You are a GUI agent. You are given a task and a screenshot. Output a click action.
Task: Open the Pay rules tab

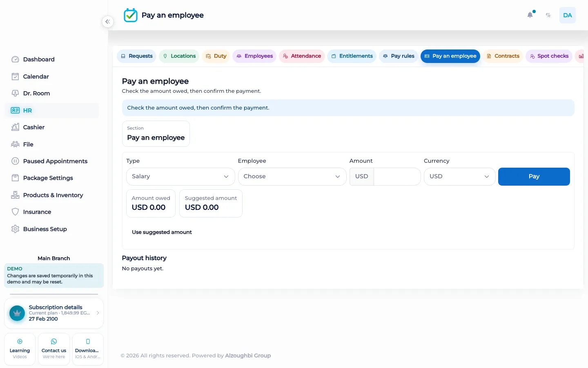399,56
